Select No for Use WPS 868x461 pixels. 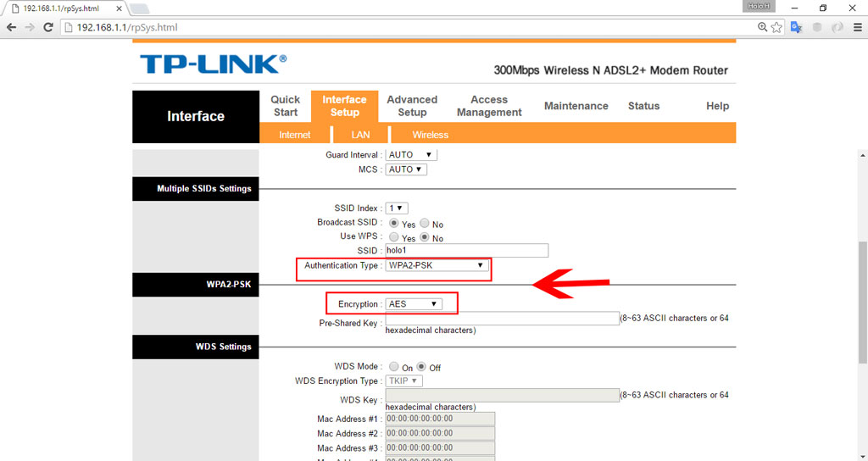click(425, 237)
